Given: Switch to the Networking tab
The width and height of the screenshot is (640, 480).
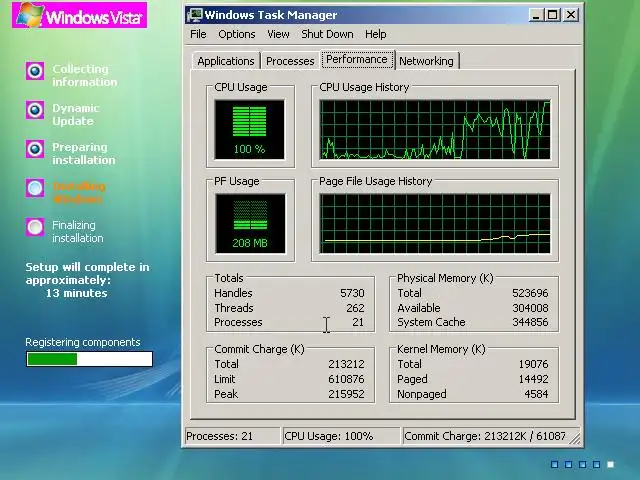Looking at the screenshot, I should pyautogui.click(x=427, y=61).
